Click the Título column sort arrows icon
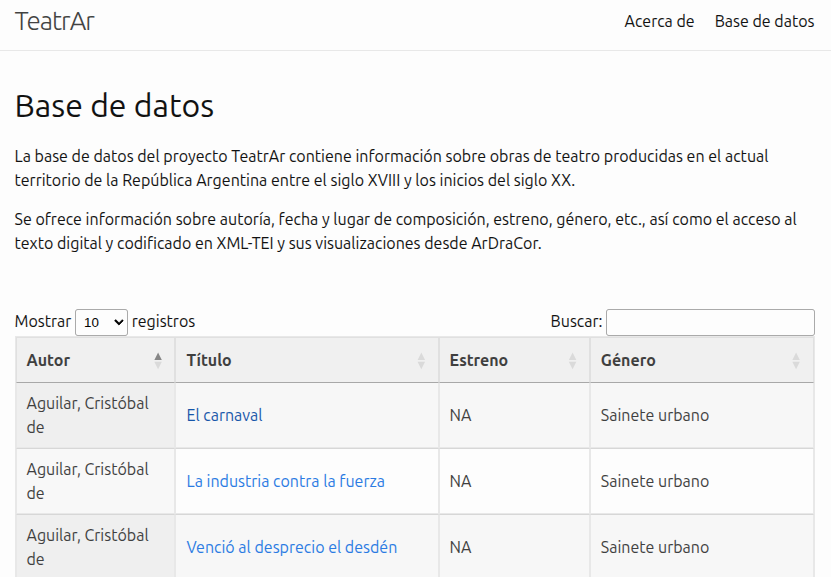Screen dimensions: 831x577 (x=421, y=360)
